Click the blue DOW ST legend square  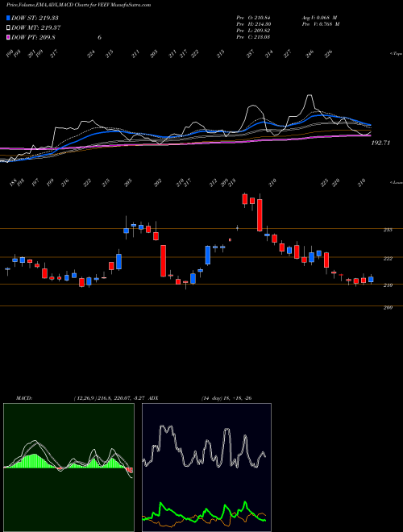pyautogui.click(x=9, y=18)
